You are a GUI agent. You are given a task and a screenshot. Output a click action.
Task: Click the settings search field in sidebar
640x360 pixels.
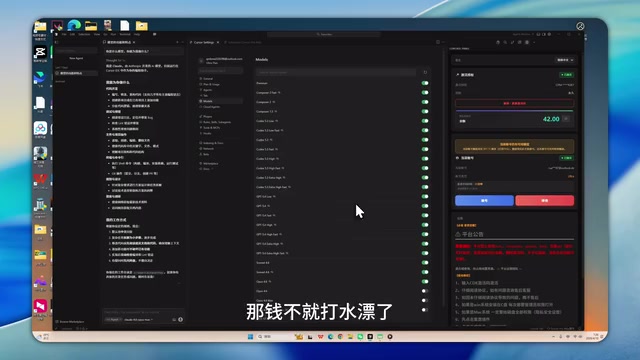[220, 71]
